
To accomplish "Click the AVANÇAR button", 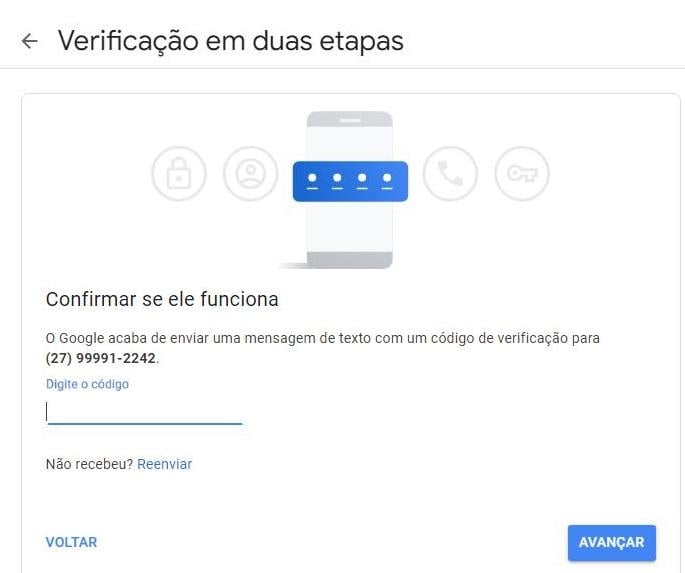I will click(612, 542).
